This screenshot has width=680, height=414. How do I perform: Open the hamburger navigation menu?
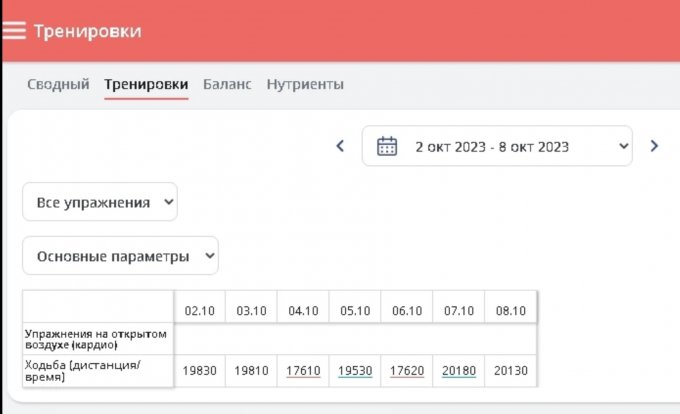coord(14,31)
